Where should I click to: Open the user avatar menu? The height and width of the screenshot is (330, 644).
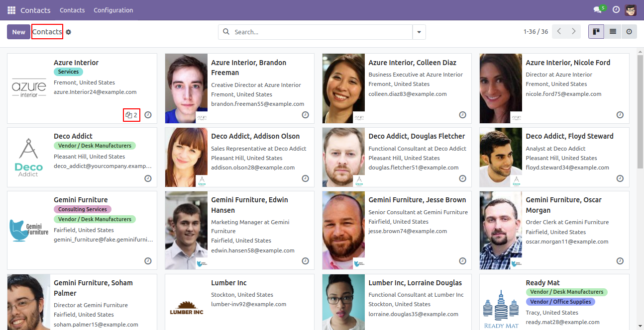631,10
